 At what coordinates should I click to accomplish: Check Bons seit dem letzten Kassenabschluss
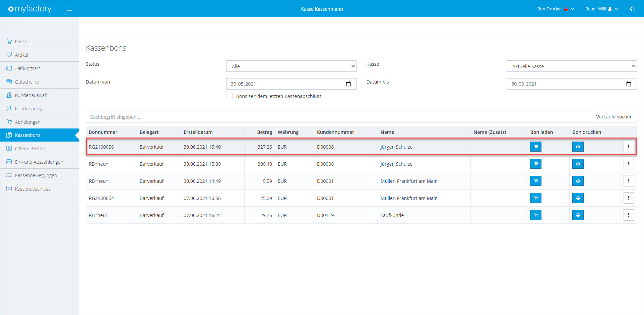[x=230, y=96]
